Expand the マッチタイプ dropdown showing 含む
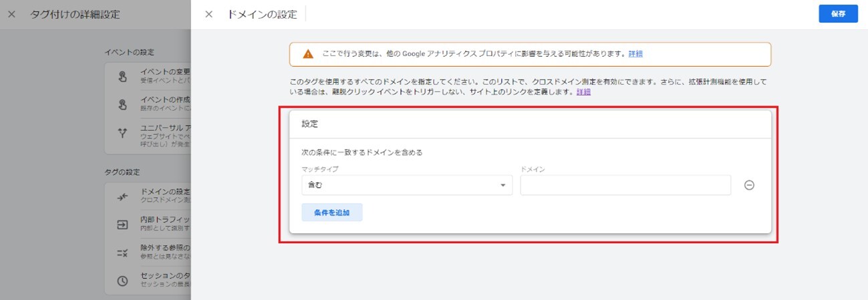This screenshot has height=300, width=868. tap(407, 185)
